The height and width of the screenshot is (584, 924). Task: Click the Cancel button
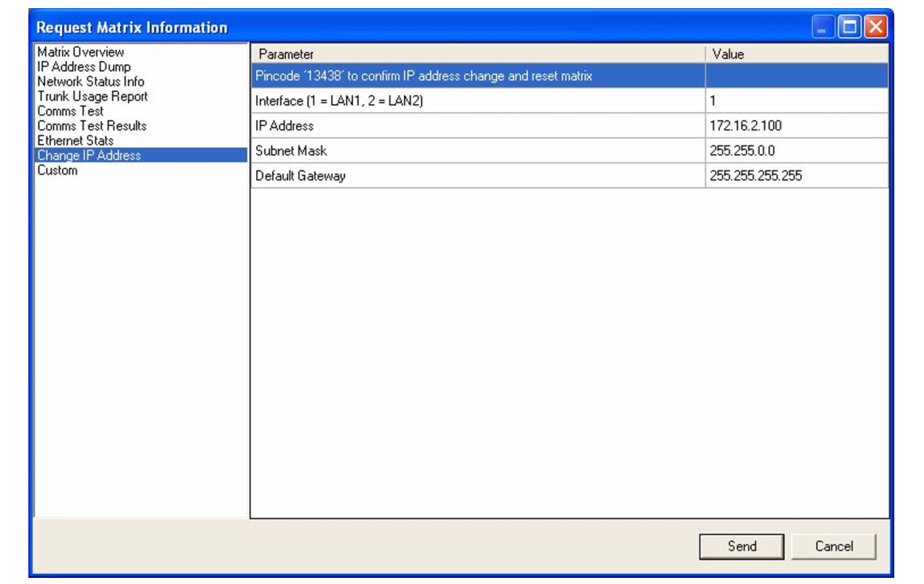pos(833,546)
